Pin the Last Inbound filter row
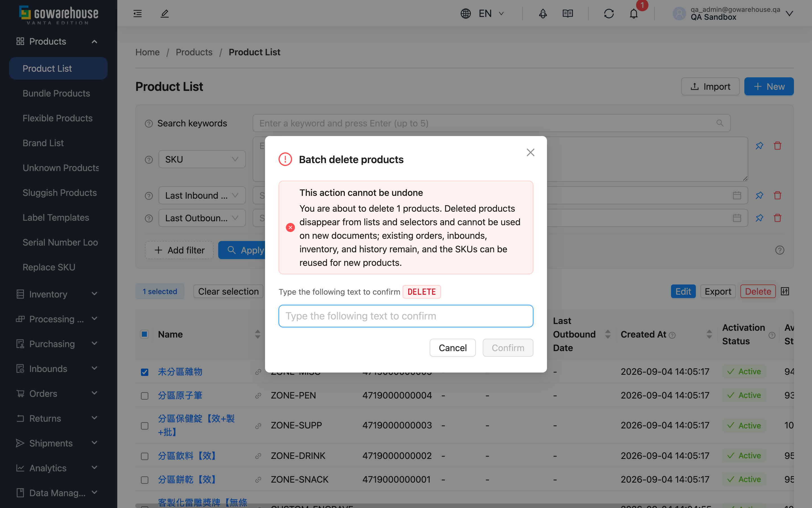The height and width of the screenshot is (508, 812). point(759,195)
